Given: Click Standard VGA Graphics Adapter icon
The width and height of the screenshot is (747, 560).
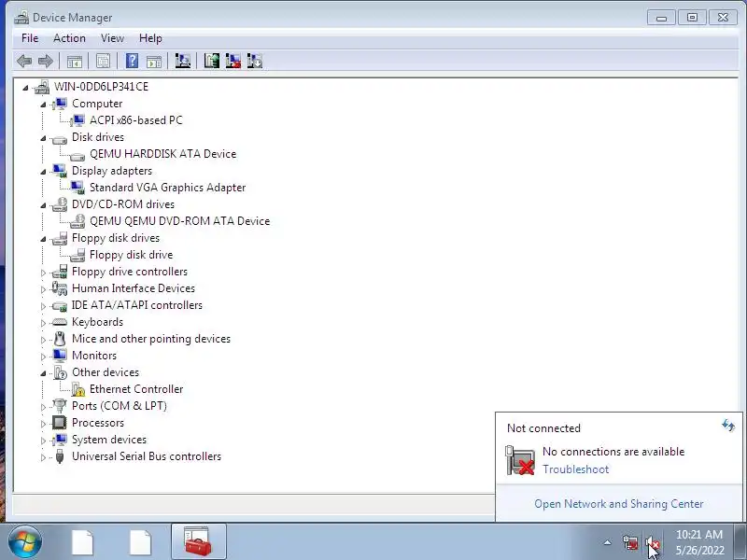Looking at the screenshot, I should (78, 188).
